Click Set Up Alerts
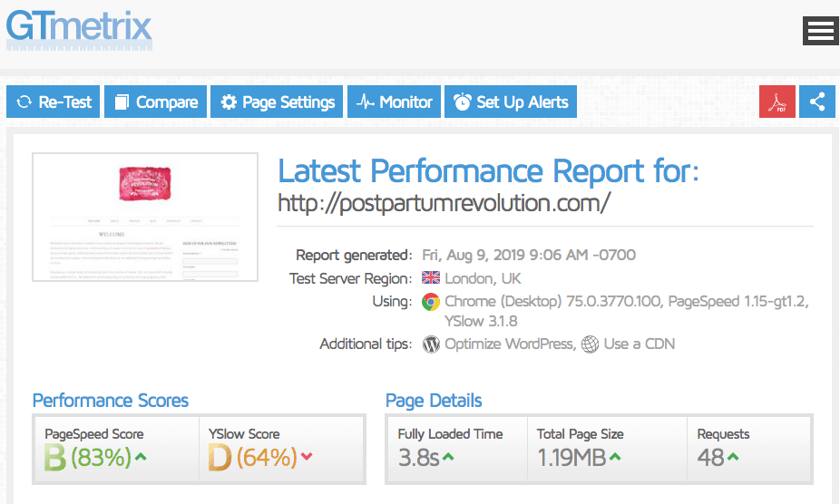Image resolution: width=840 pixels, height=504 pixels. (x=511, y=102)
